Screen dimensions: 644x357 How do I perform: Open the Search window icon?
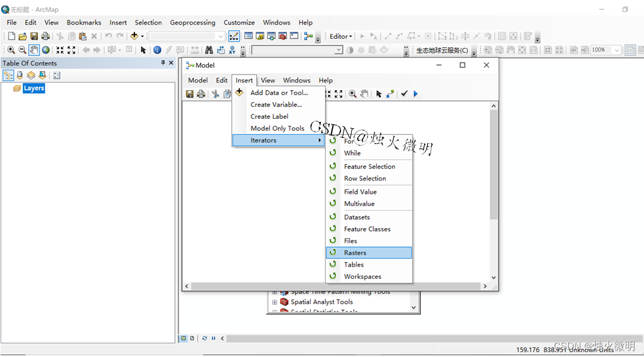click(x=271, y=36)
